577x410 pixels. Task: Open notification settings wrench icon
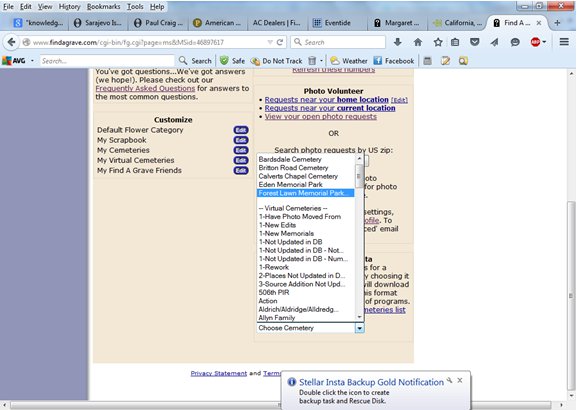[x=449, y=380]
